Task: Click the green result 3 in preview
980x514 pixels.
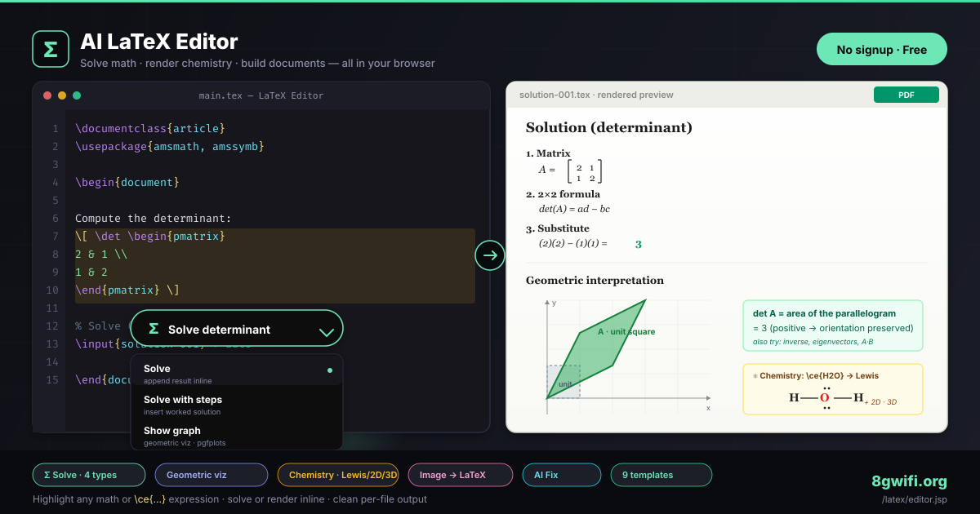Action: coord(638,244)
